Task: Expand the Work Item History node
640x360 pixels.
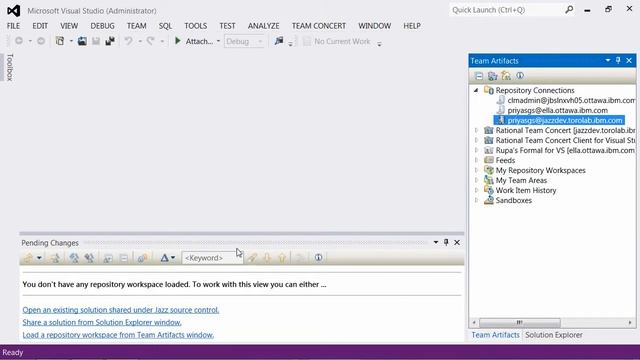Action: tap(476, 190)
